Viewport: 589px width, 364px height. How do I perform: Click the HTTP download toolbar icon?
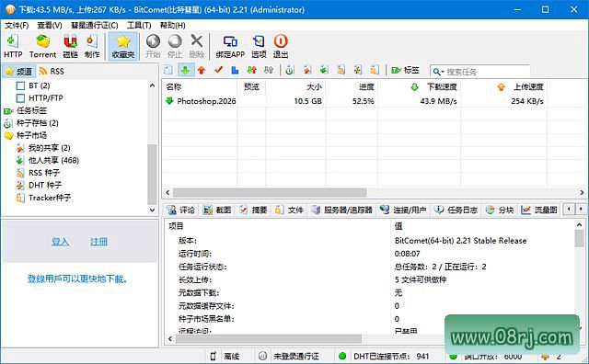tap(13, 46)
